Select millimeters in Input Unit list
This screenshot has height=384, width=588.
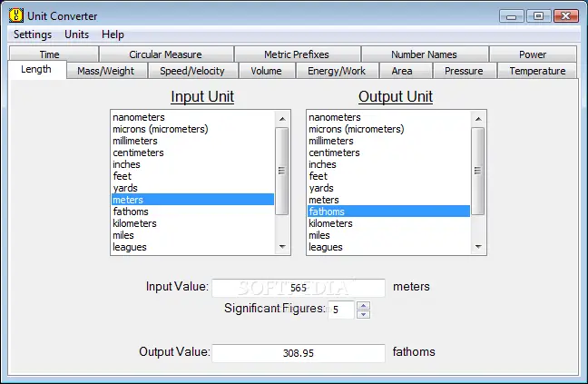(x=192, y=141)
